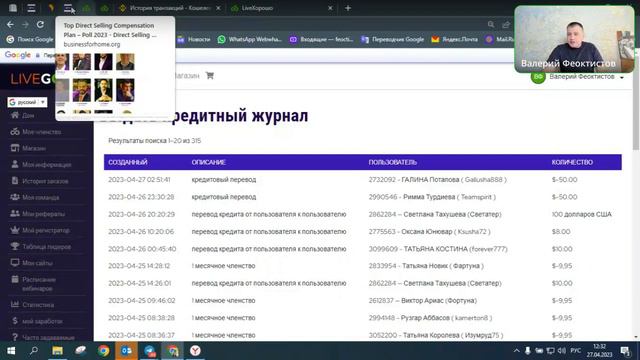Click the ОПИСАНИЕ column header

coord(209,162)
